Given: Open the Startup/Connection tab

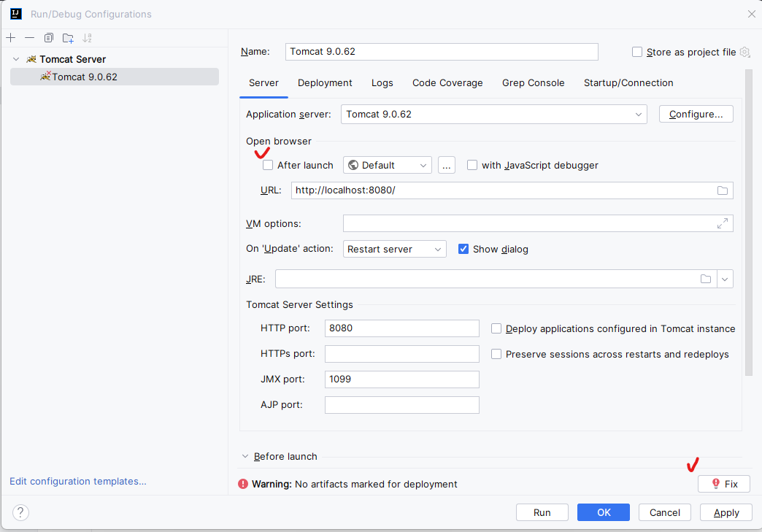Looking at the screenshot, I should pyautogui.click(x=628, y=83).
